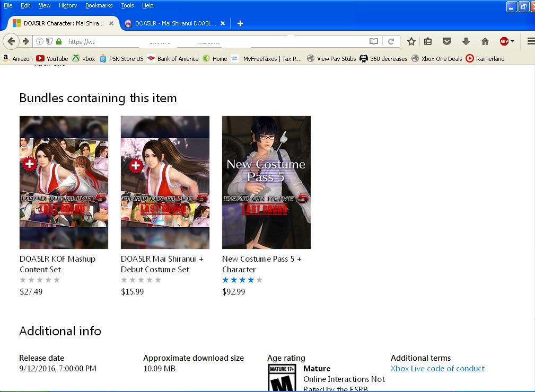Open the Xbox Live code of conduct link
Image resolution: width=535 pixels, height=392 pixels.
tap(437, 369)
